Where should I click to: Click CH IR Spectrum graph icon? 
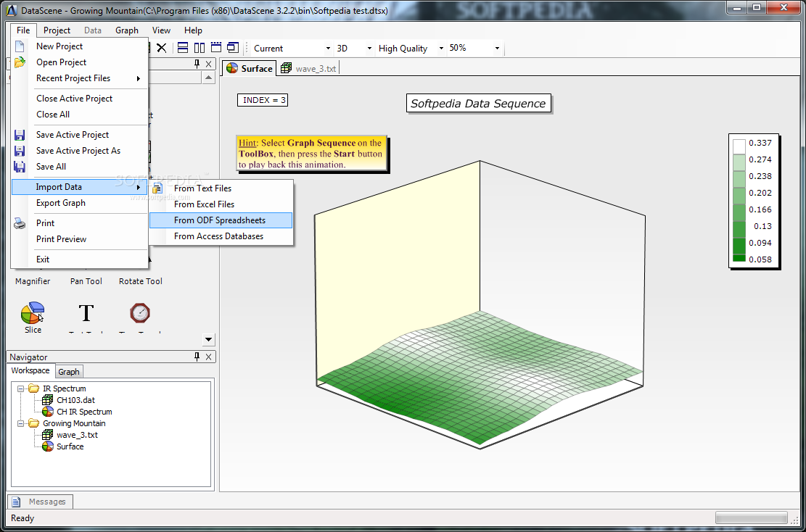48,412
